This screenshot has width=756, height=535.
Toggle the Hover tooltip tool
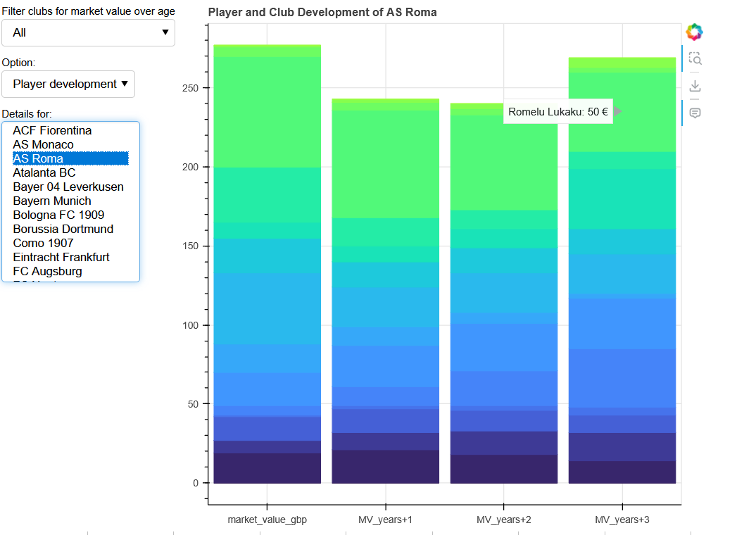695,113
